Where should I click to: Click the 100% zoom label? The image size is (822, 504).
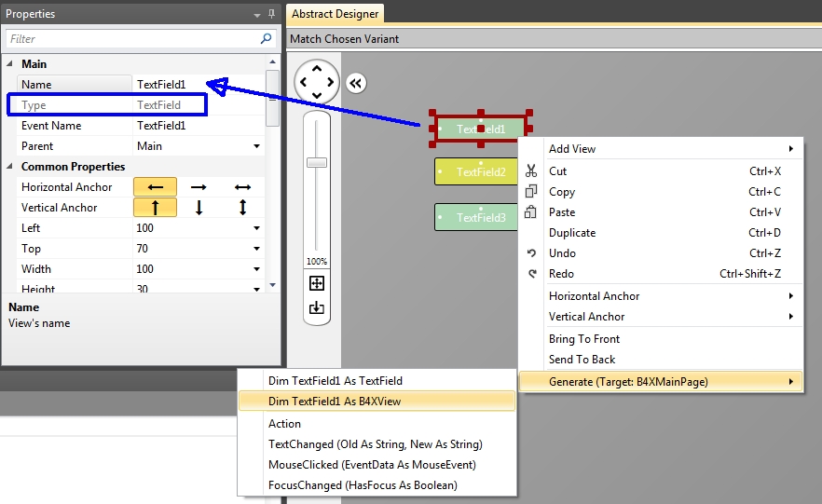tap(317, 261)
